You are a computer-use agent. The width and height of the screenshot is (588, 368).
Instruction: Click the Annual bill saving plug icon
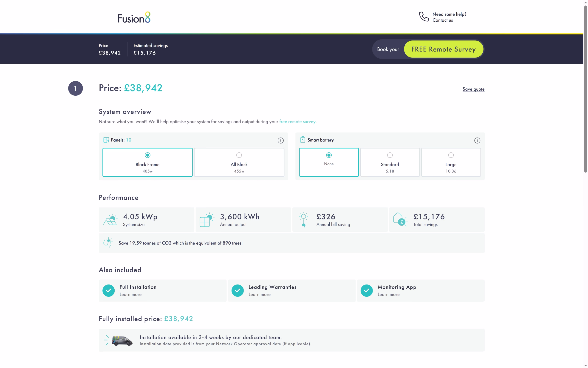303,220
